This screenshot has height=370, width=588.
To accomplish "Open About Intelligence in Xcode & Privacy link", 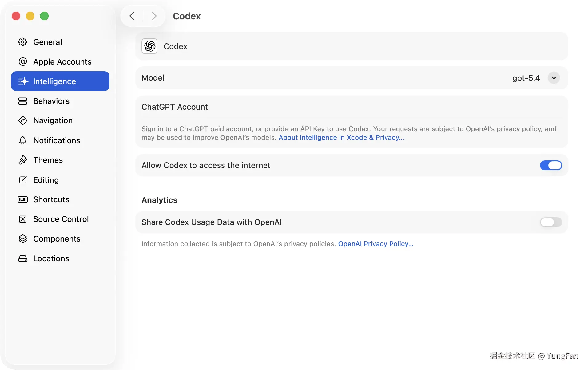I will [341, 138].
